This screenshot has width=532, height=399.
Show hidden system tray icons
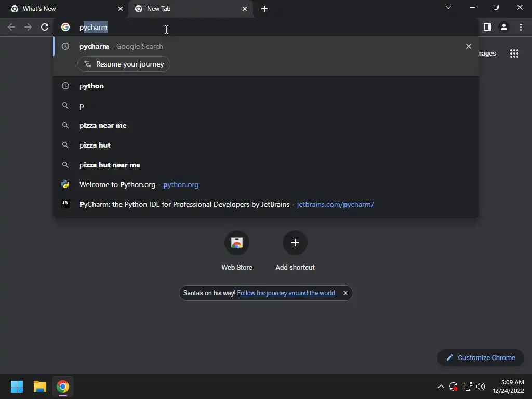pos(441,387)
